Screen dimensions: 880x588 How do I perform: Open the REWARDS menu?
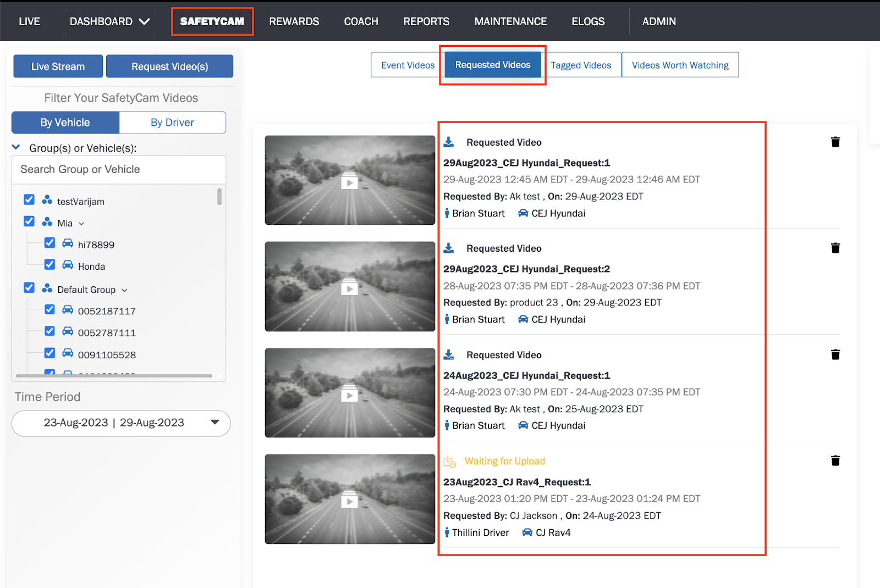coord(294,21)
